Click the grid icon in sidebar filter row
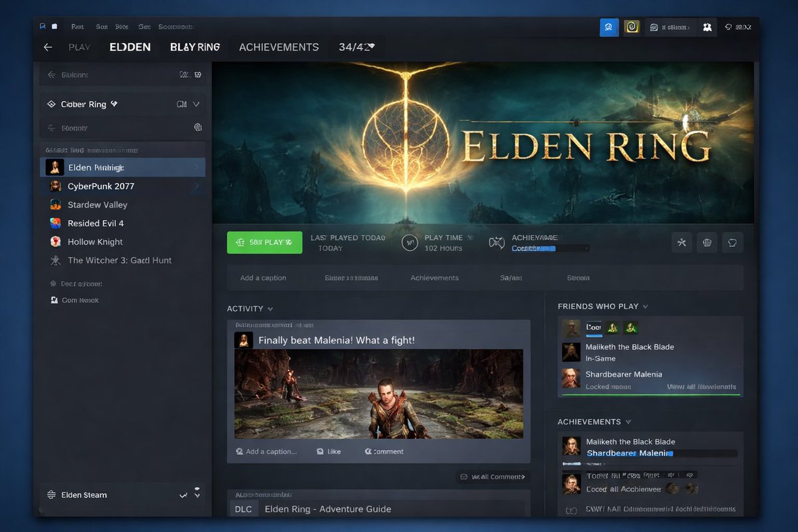 click(198, 127)
